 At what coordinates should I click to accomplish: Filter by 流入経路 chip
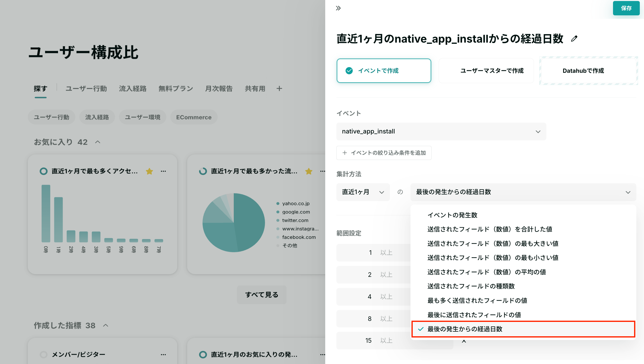97,117
